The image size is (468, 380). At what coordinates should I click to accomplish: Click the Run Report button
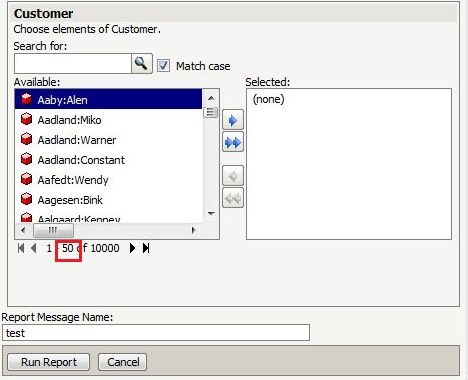[x=49, y=362]
